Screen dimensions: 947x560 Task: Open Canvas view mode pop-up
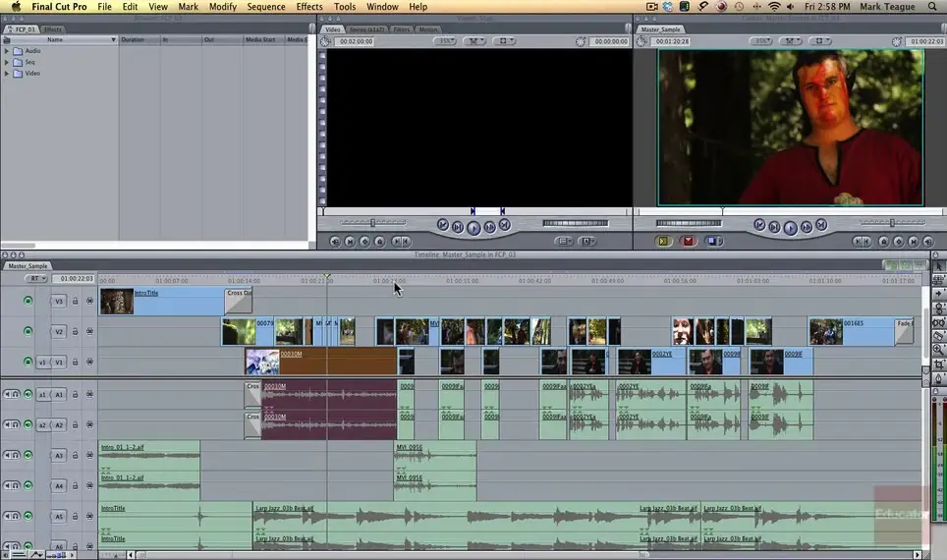pyautogui.click(x=819, y=41)
